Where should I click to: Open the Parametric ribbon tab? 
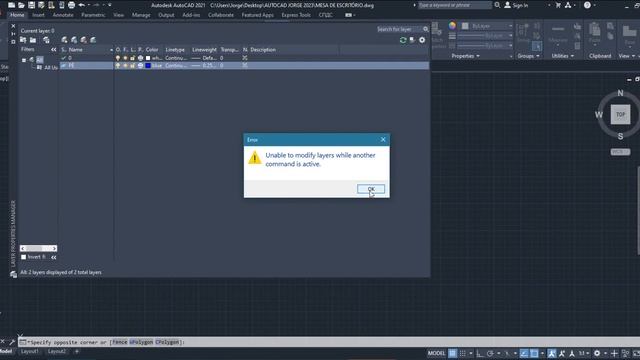[x=93, y=15]
